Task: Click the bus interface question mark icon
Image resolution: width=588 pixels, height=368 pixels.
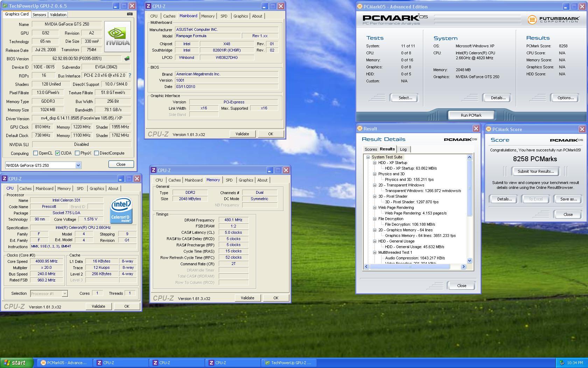Action: coord(130,75)
